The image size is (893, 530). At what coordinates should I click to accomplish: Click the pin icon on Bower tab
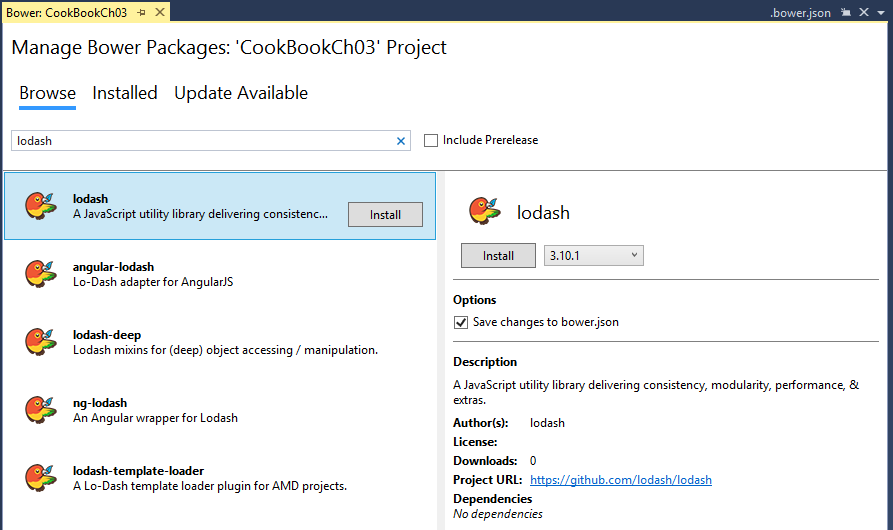point(141,13)
